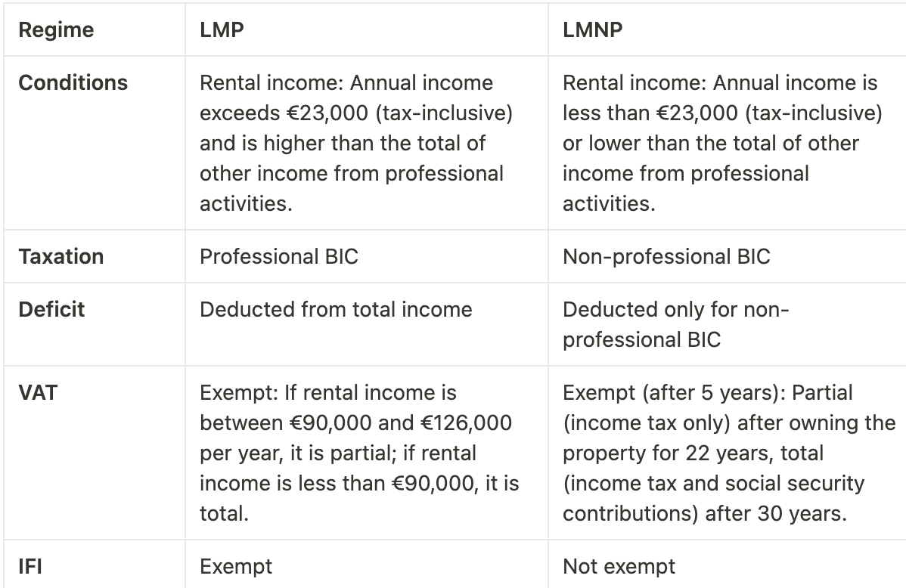Click the Taxation row label
This screenshot has width=906, height=588.
(95, 256)
